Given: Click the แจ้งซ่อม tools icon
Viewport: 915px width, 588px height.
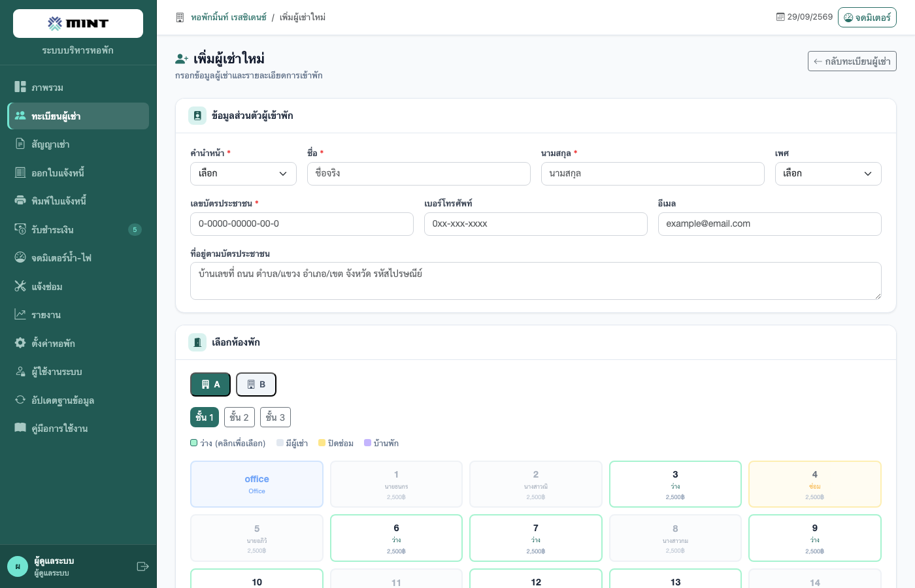Looking at the screenshot, I should coord(20,286).
